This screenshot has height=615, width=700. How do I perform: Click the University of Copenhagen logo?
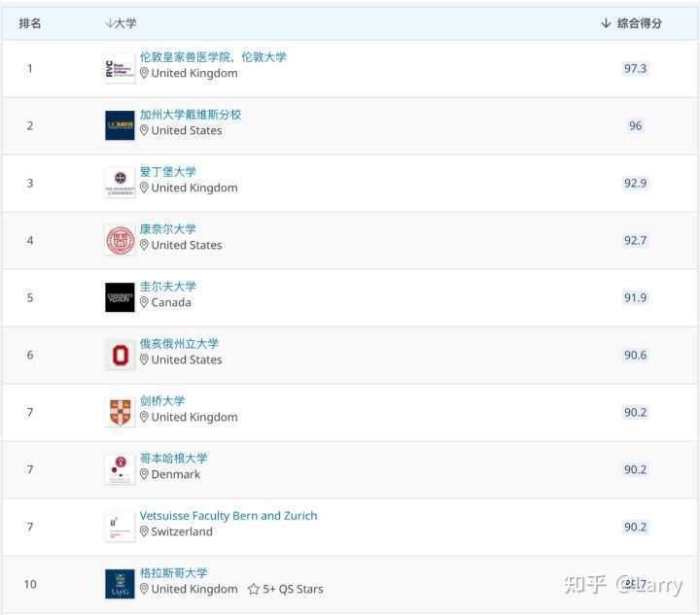pos(120,469)
